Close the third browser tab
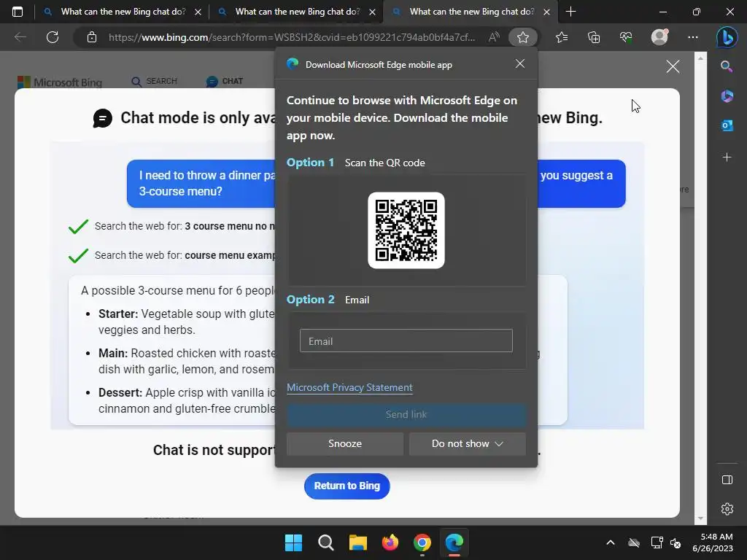 pos(547,12)
